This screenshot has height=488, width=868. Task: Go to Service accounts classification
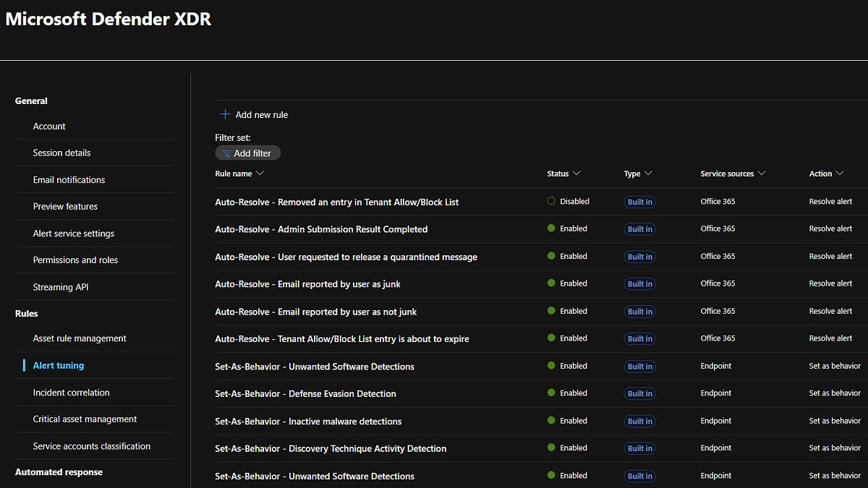tap(92, 446)
